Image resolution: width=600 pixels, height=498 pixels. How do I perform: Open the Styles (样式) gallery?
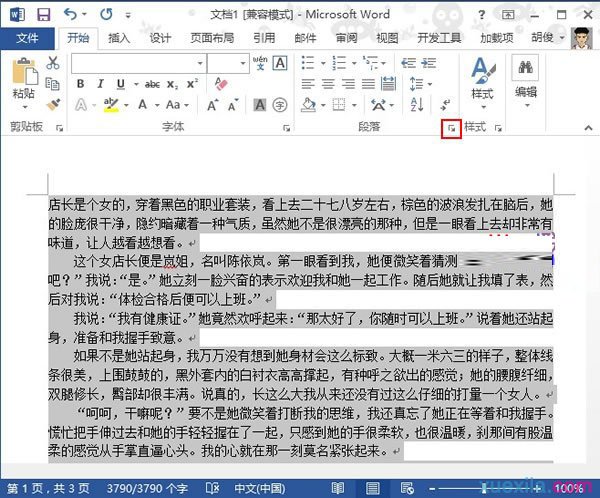coord(483,82)
